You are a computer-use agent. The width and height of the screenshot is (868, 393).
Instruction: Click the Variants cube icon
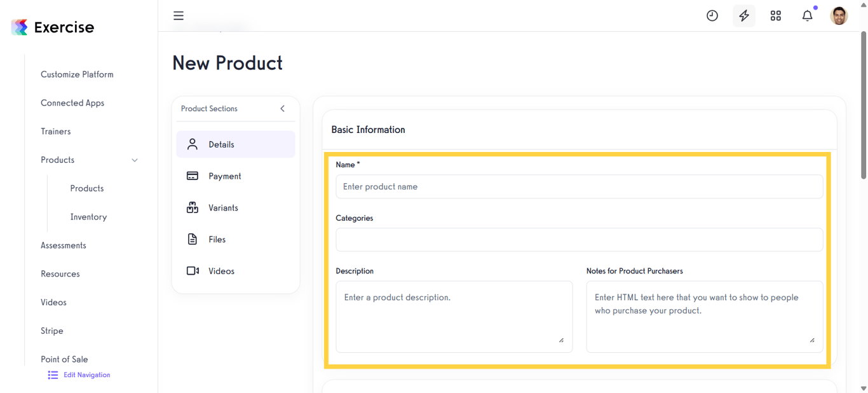pos(193,207)
